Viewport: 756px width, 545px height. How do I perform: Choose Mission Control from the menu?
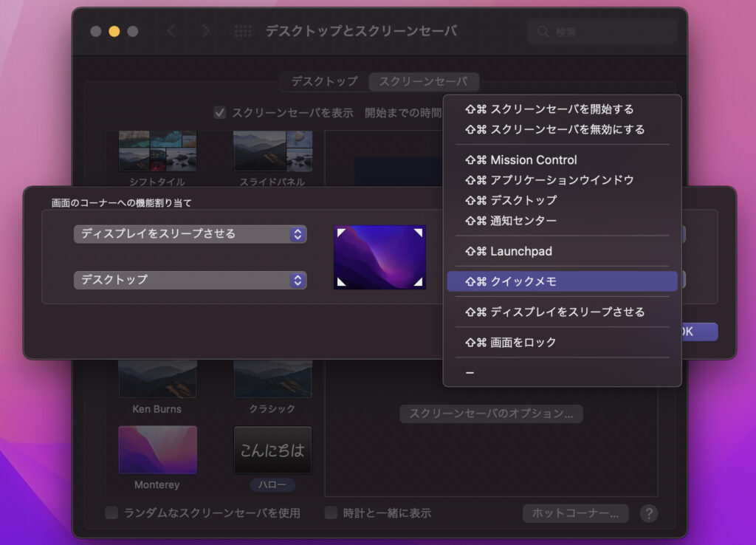(562, 160)
